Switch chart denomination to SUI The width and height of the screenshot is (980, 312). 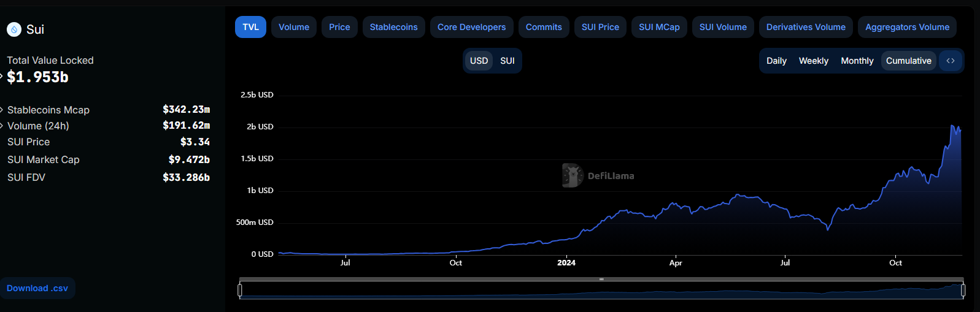point(507,61)
